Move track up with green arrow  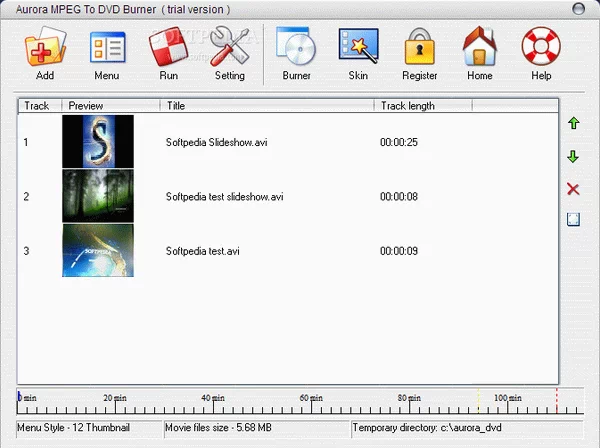(x=573, y=124)
